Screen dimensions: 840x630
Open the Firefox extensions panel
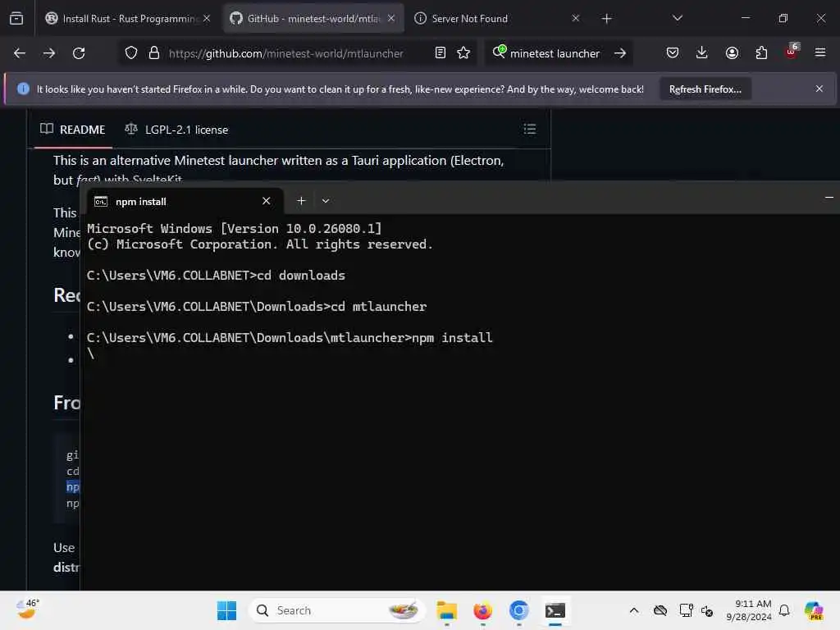pyautogui.click(x=761, y=53)
